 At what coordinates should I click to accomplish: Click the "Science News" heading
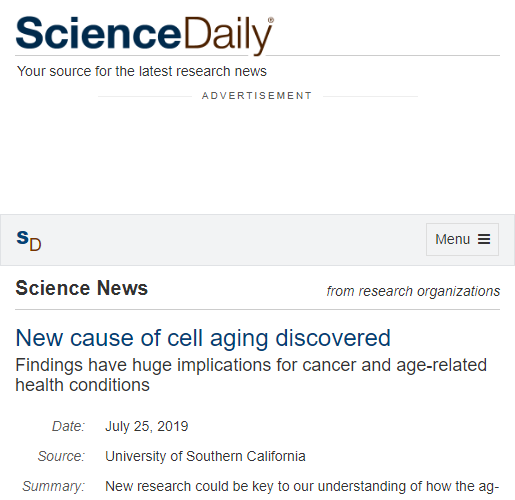coord(82,288)
